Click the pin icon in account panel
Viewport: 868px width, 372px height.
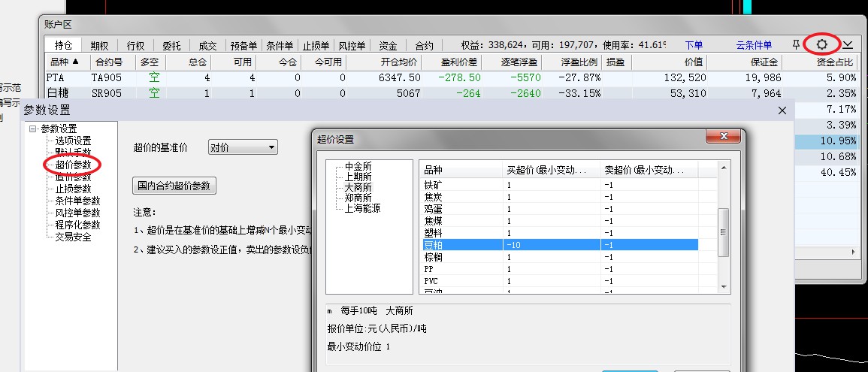[797, 45]
